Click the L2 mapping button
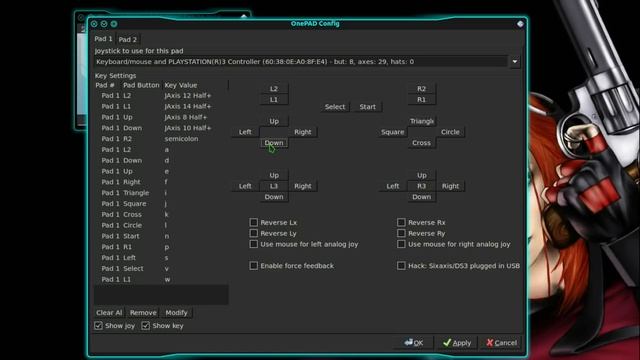The width and height of the screenshot is (640, 360). (273, 89)
